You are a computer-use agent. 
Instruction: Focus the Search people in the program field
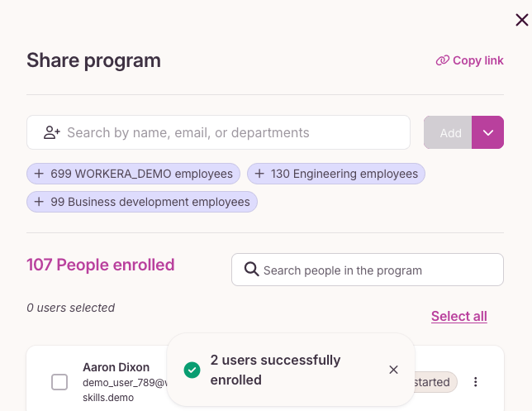tap(368, 270)
